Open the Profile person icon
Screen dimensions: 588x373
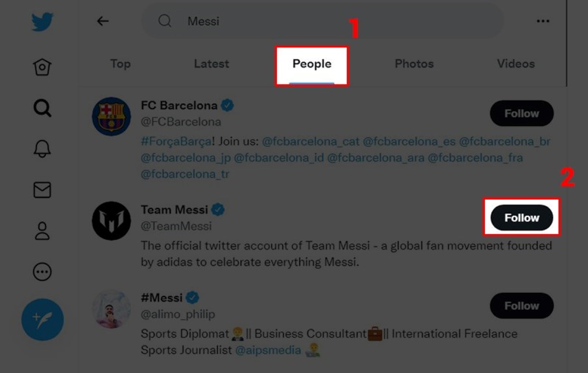(x=42, y=231)
